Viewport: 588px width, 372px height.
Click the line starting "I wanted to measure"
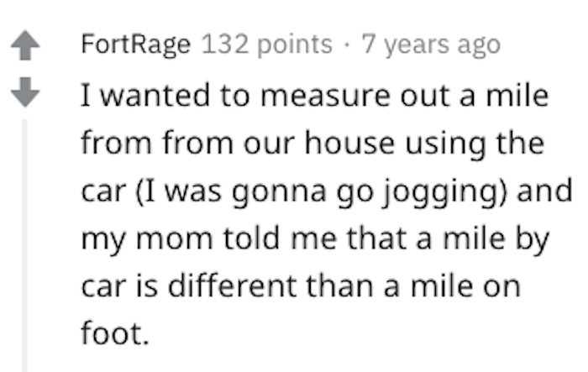pos(315,95)
